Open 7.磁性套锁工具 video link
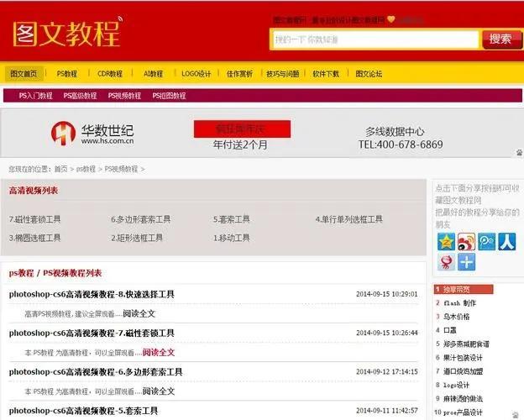 34,219
